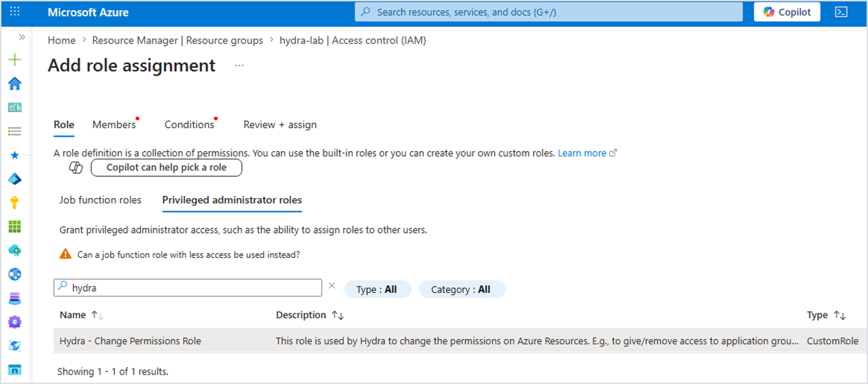The width and height of the screenshot is (868, 384).
Task: Click the magnifier icon in the role search box
Action: 63,285
